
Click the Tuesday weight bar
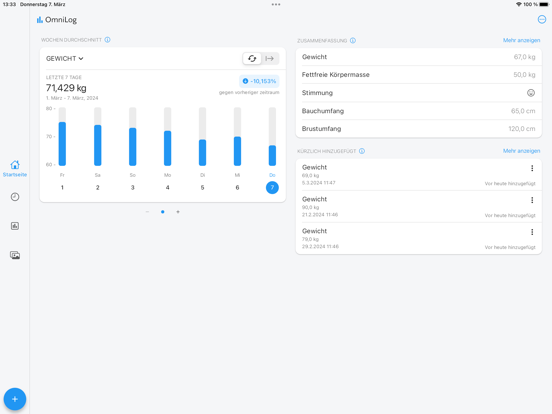(x=202, y=152)
